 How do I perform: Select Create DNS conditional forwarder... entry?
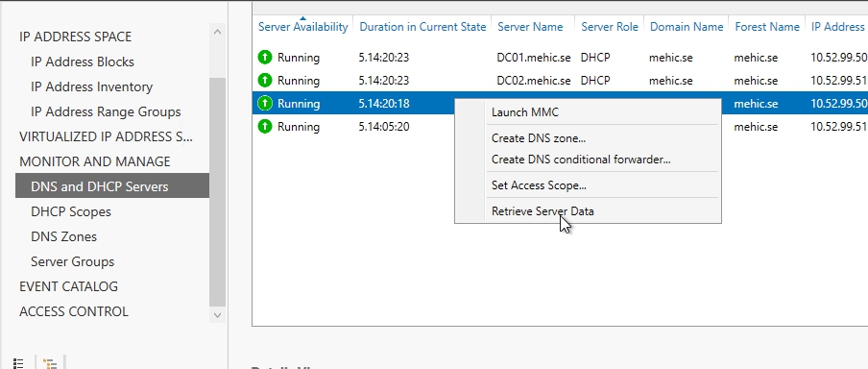tap(581, 160)
